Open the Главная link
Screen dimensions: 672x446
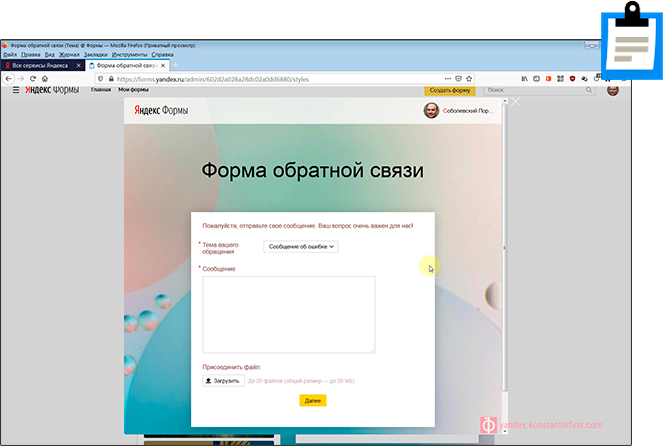point(101,90)
